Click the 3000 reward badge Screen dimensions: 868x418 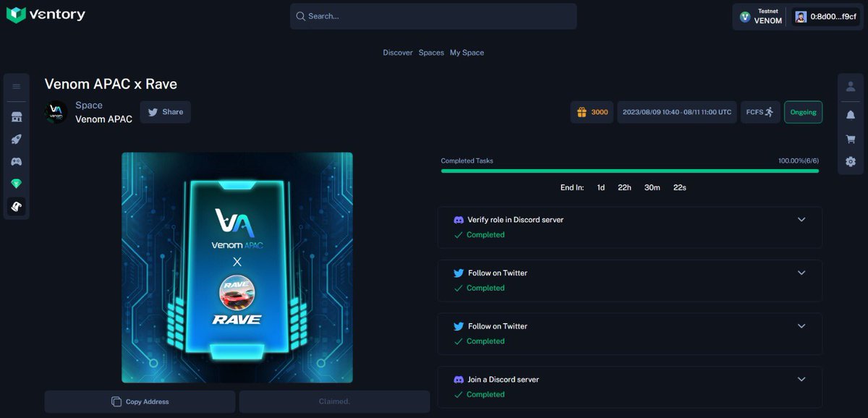coord(592,112)
